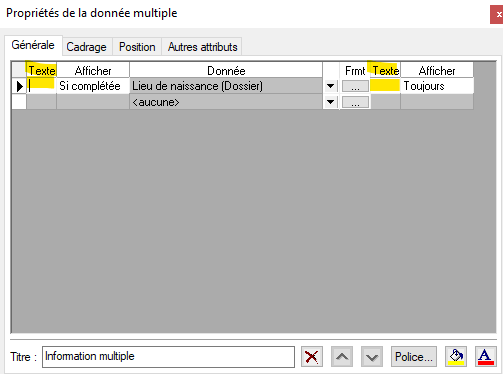The height and width of the screenshot is (374, 503).
Task: Open the Police font dialog
Action: coord(414,357)
